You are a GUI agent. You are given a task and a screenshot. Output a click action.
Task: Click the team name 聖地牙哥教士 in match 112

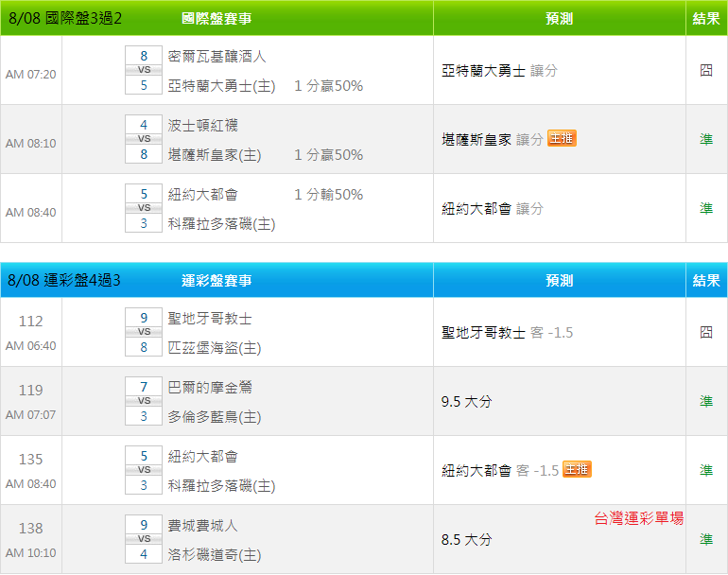point(210,318)
